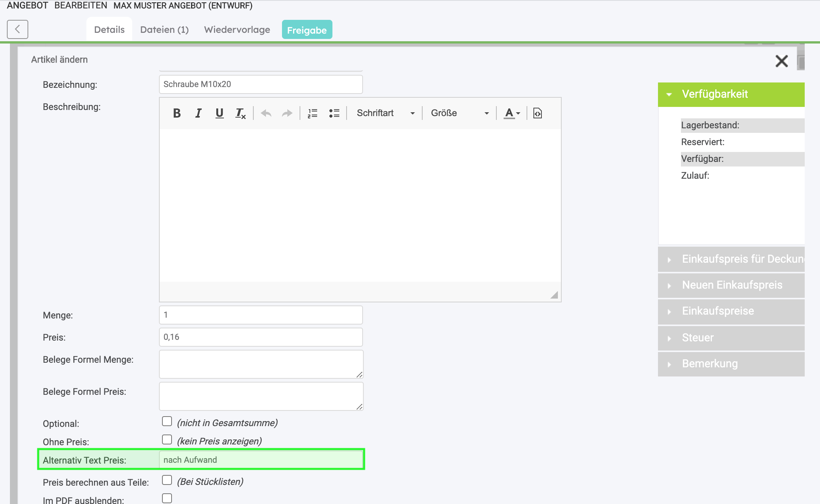Click the remove formatting icon
Screen dimensions: 820x504
(x=240, y=113)
